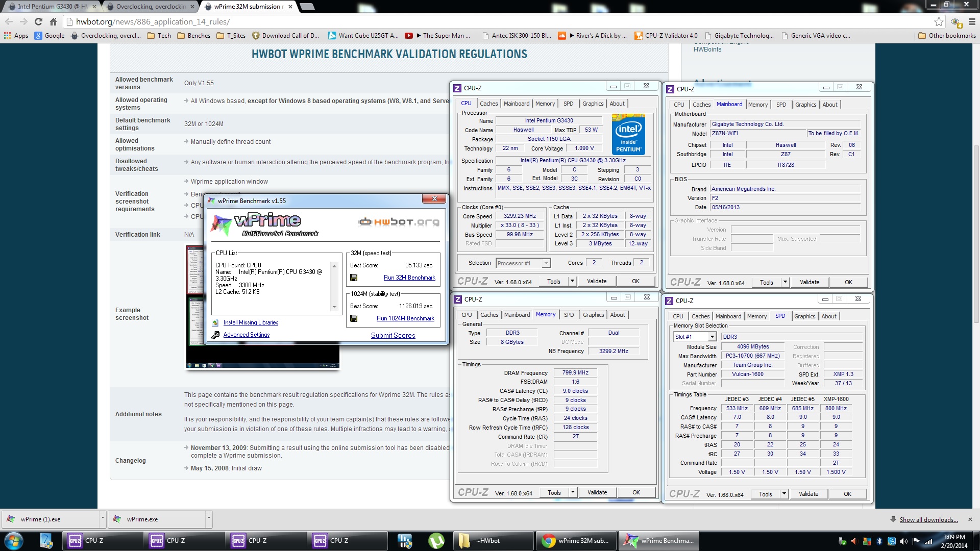Image resolution: width=980 pixels, height=551 pixels.
Task: Open SPD tab in the Memory window
Action: coord(569,315)
